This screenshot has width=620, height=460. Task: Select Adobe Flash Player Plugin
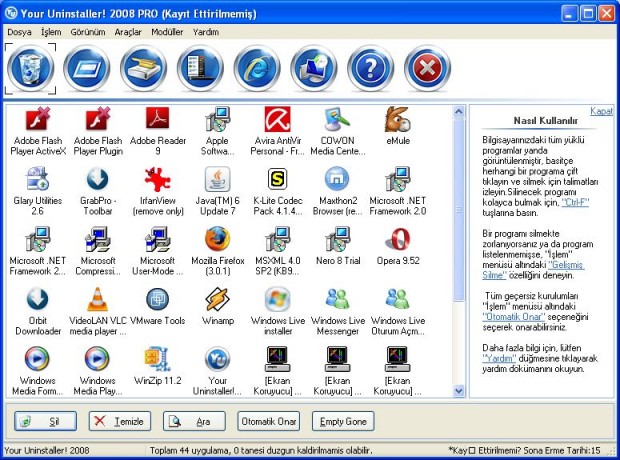tap(98, 131)
